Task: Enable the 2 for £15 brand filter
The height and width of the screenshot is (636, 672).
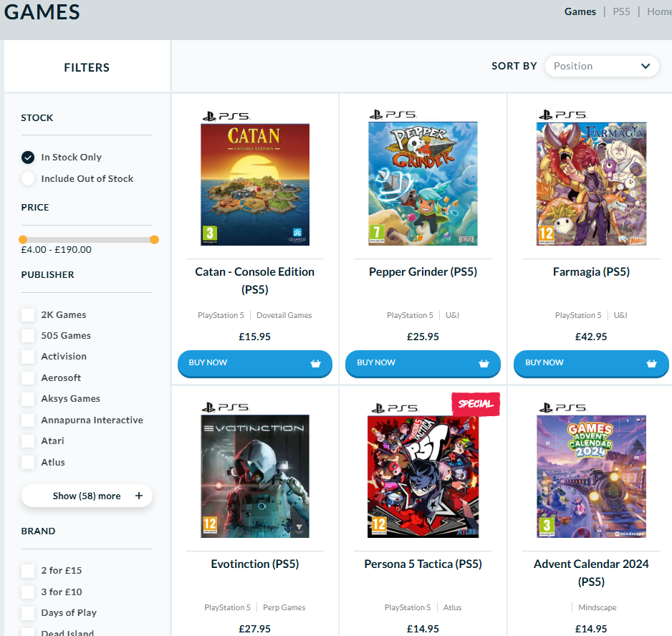Action: coord(28,571)
